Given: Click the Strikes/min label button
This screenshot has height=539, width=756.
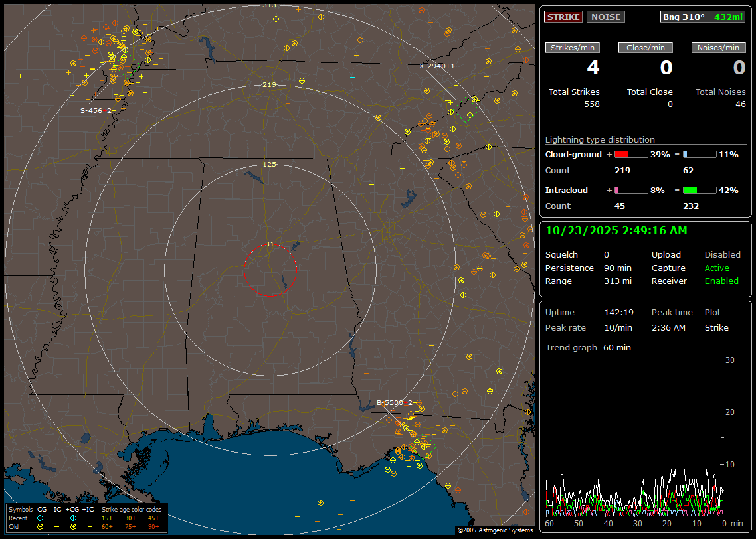Looking at the screenshot, I should point(573,48).
